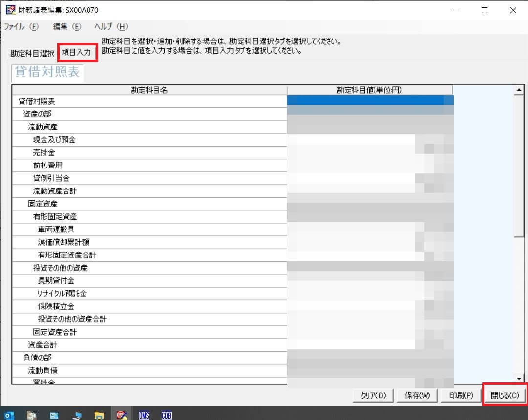Screen dimensions: 528x420
Task: Open the 編集 menu
Action: [67, 27]
